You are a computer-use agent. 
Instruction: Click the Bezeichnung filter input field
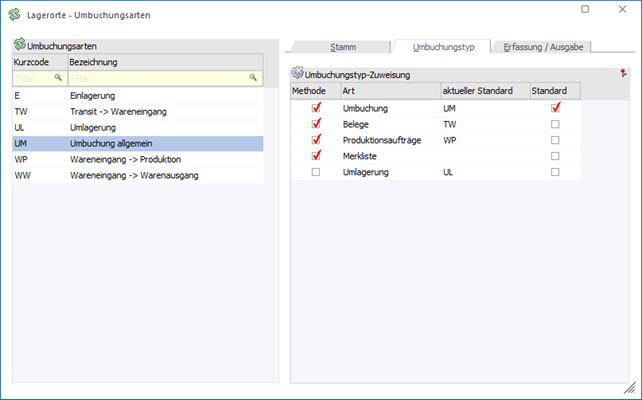tap(158, 77)
